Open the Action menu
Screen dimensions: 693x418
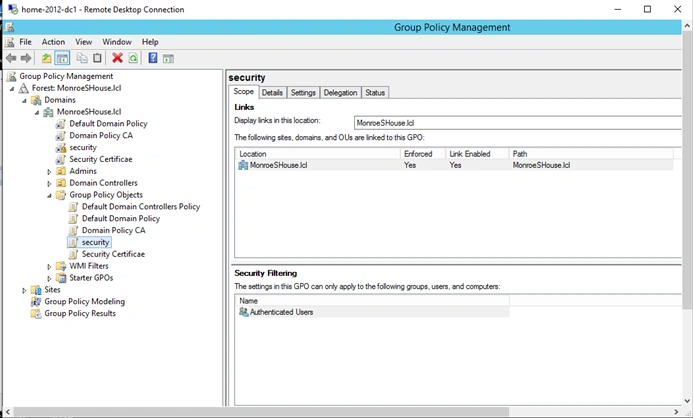click(x=53, y=42)
